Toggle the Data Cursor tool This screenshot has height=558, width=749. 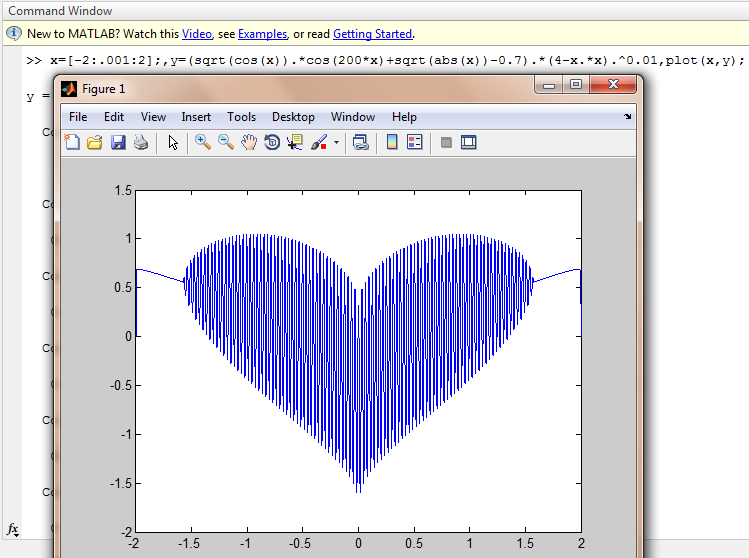click(x=295, y=143)
